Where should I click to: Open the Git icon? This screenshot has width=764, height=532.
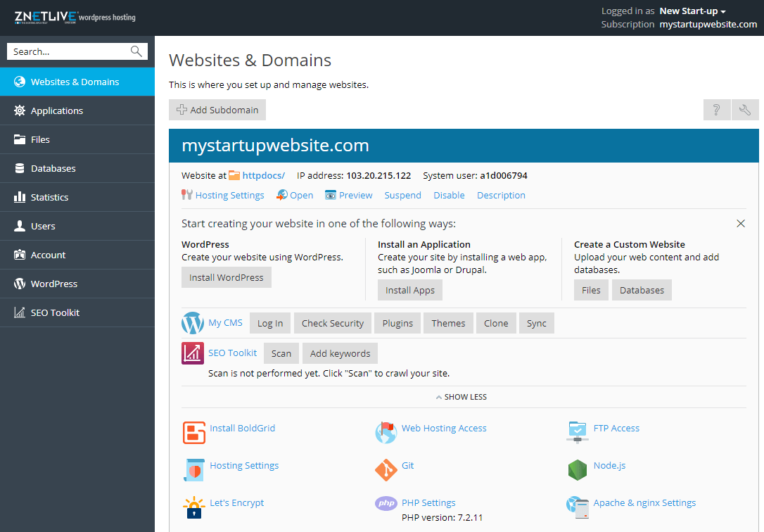[x=386, y=469]
